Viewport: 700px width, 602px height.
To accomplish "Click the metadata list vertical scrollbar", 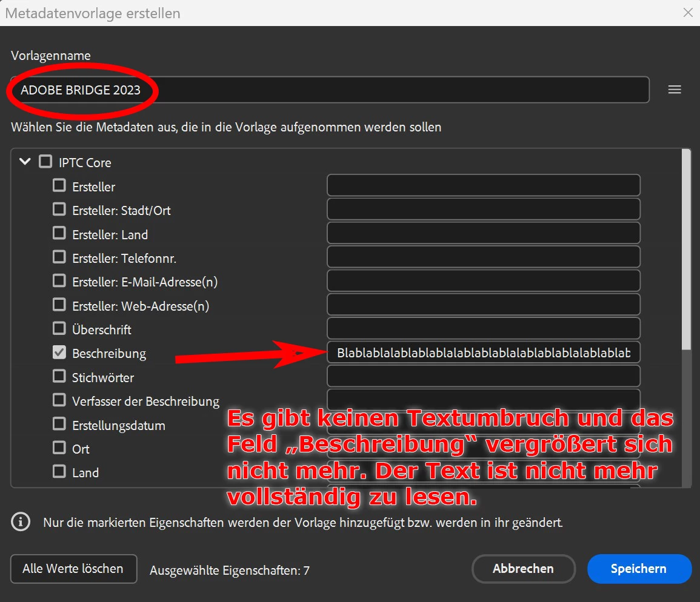I will pos(686,250).
